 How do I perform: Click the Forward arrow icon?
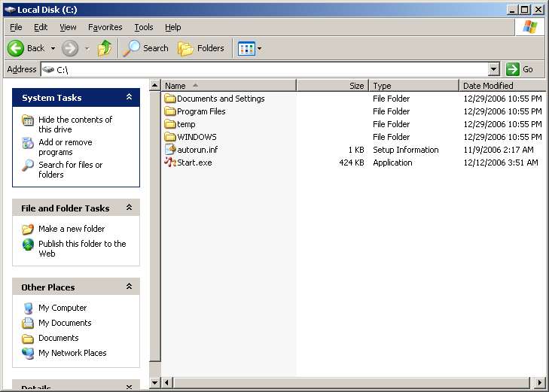[70, 48]
